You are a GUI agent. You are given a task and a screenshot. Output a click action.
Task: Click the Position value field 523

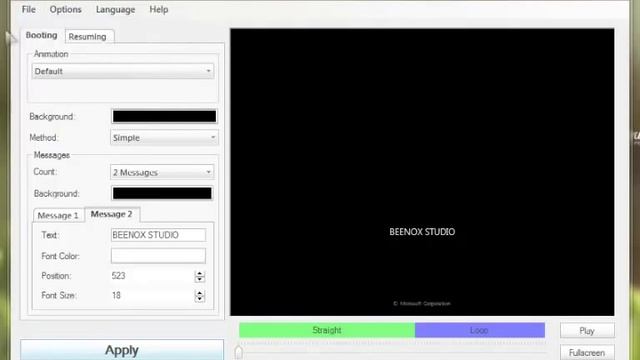pyautogui.click(x=153, y=276)
